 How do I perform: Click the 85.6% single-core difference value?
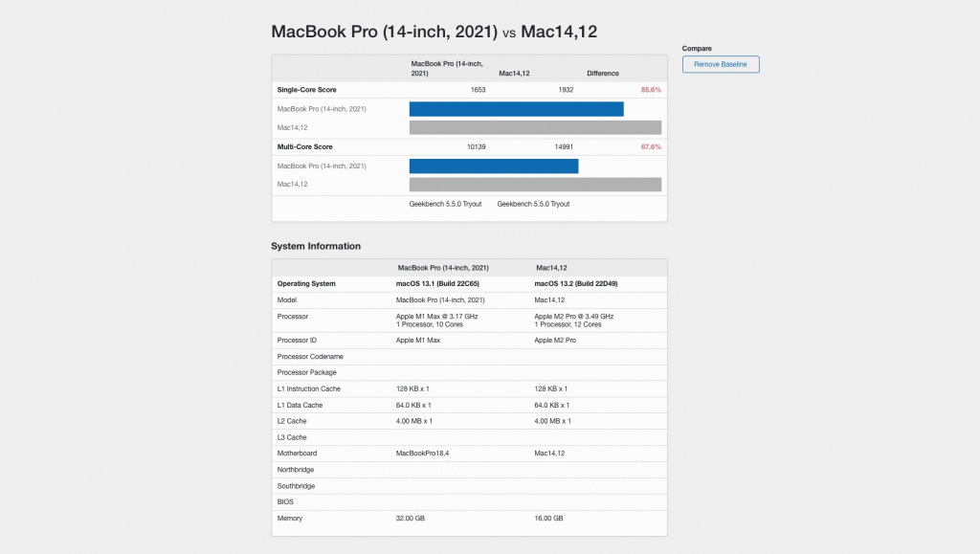[x=651, y=89]
